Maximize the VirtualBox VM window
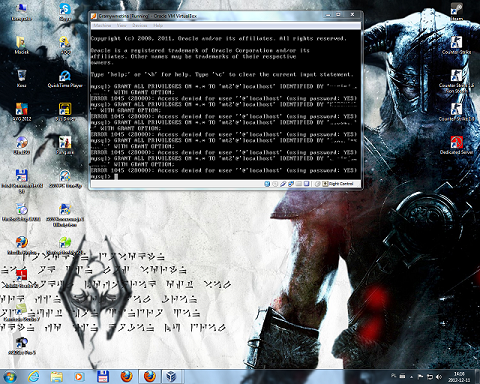 tap(338, 15)
